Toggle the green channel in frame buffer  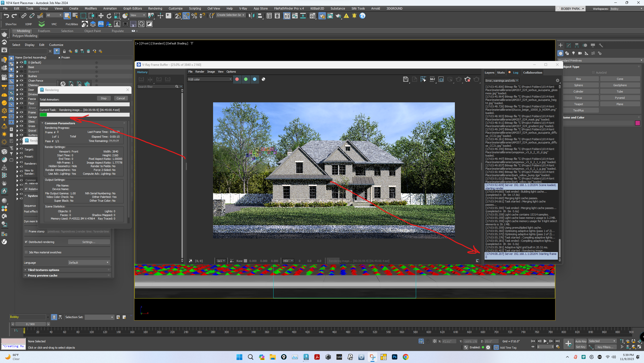246,79
